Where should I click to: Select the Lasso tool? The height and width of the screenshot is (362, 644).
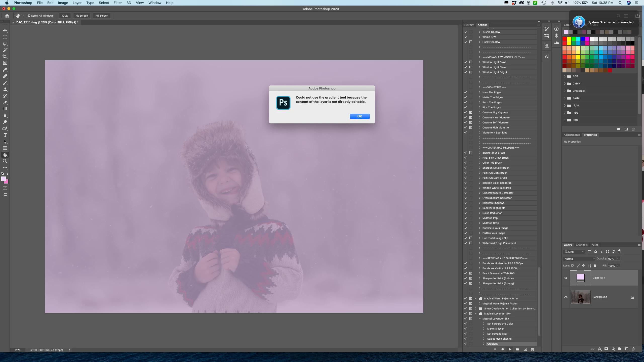[5, 43]
